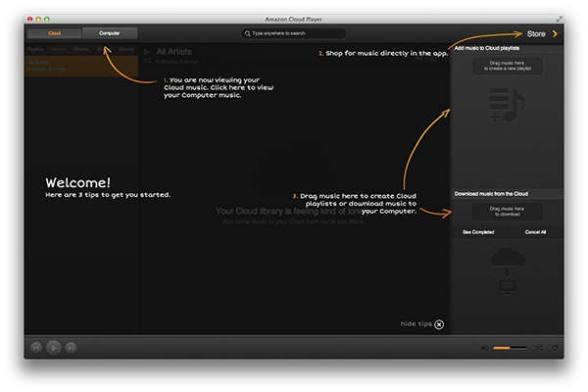Open the Genres tab

pos(126,49)
